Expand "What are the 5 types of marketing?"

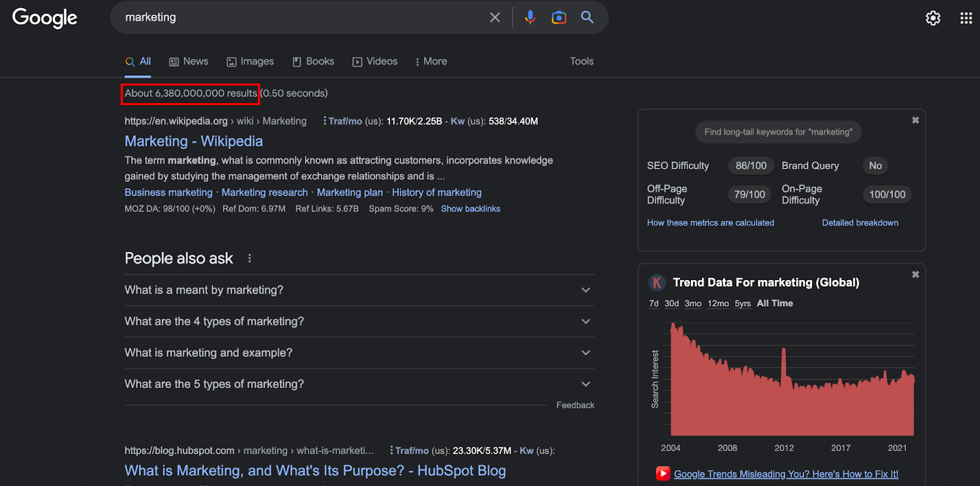pos(360,384)
